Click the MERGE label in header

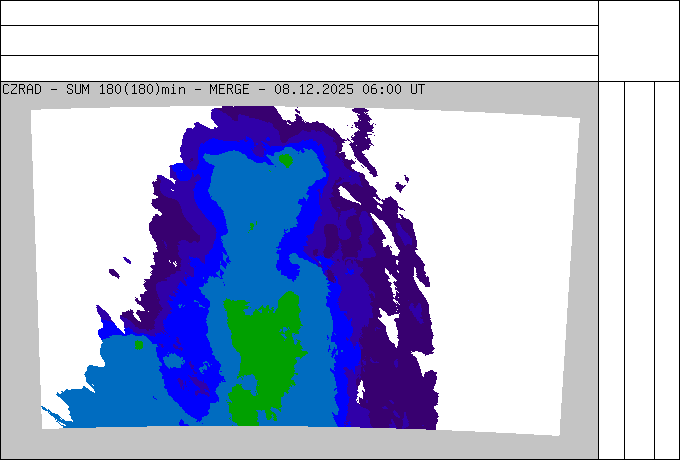click(x=229, y=89)
